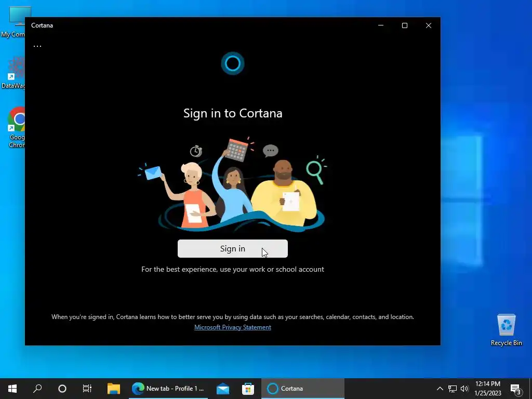Maximize the Cortana window
This screenshot has height=399, width=532.
pos(404,25)
